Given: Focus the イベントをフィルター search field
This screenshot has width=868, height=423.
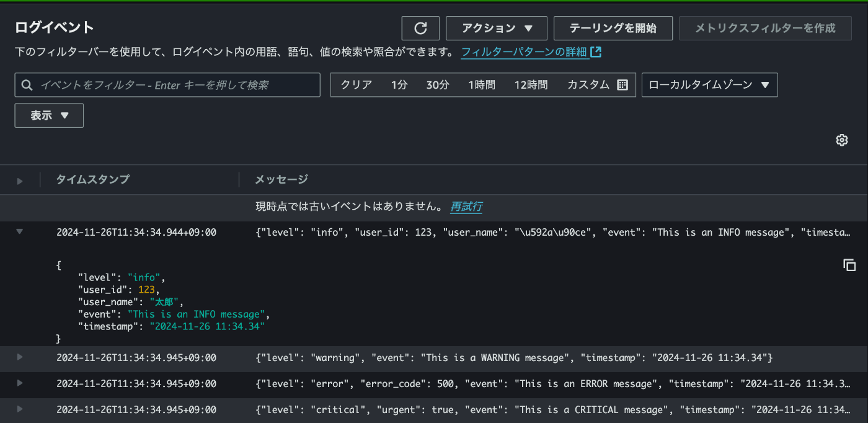Looking at the screenshot, I should click(x=167, y=85).
